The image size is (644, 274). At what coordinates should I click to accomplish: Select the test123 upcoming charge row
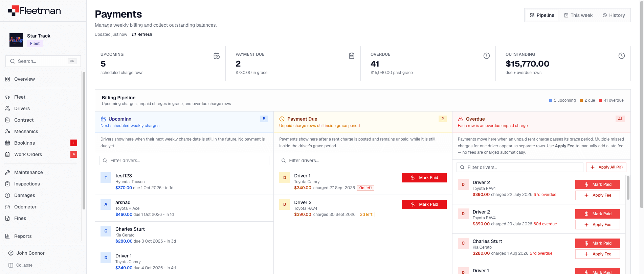[x=184, y=182]
